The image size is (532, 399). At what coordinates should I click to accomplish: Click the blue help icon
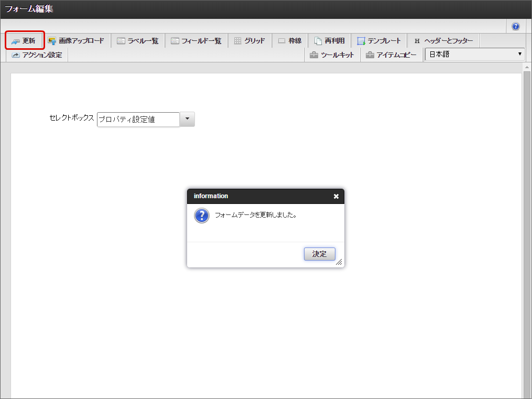pyautogui.click(x=515, y=26)
